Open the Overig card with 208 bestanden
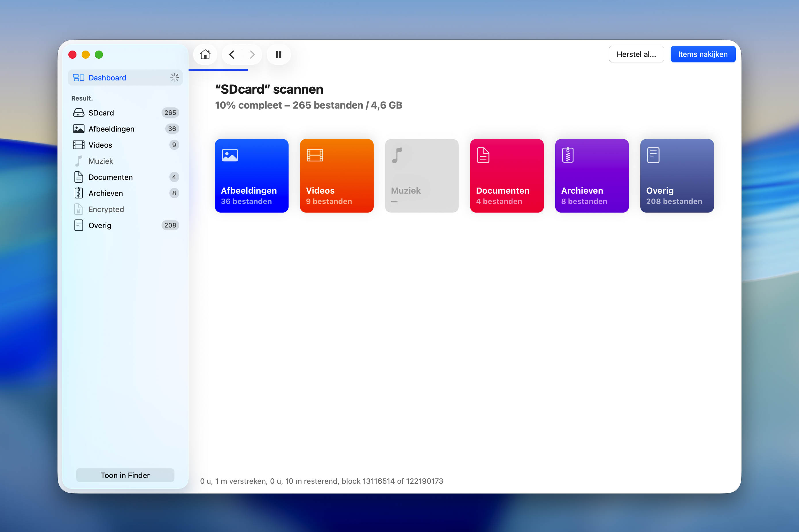799x532 pixels. 677,176
